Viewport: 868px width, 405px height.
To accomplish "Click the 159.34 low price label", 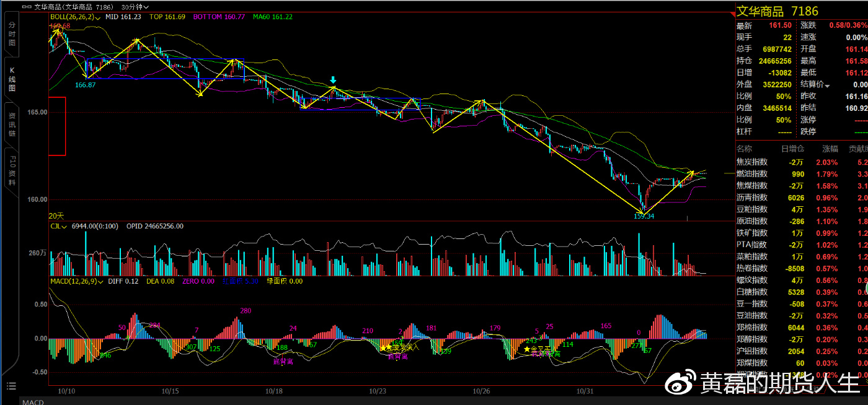I will point(644,216).
